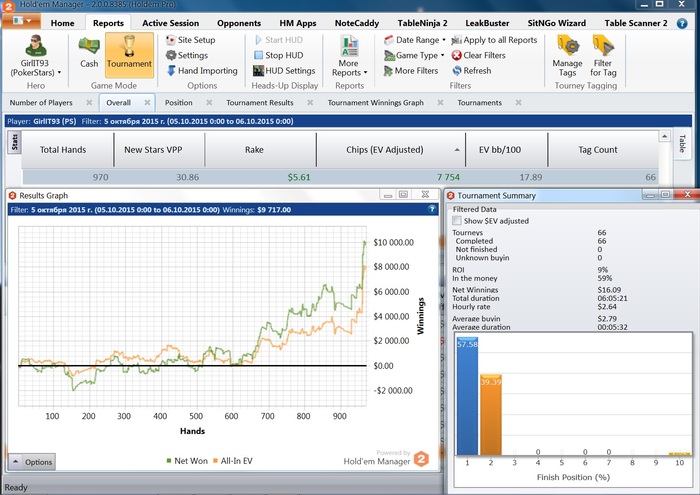Toggle Show $EV adjusted checkbox
This screenshot has height=495, width=700.
[x=457, y=220]
